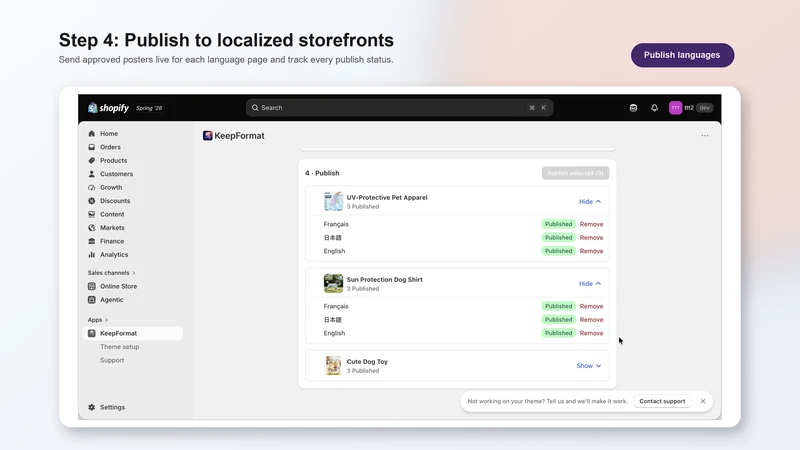This screenshot has height=450, width=800.
Task: Remove Français from Sun Protection Dog Shirt
Action: click(x=591, y=306)
